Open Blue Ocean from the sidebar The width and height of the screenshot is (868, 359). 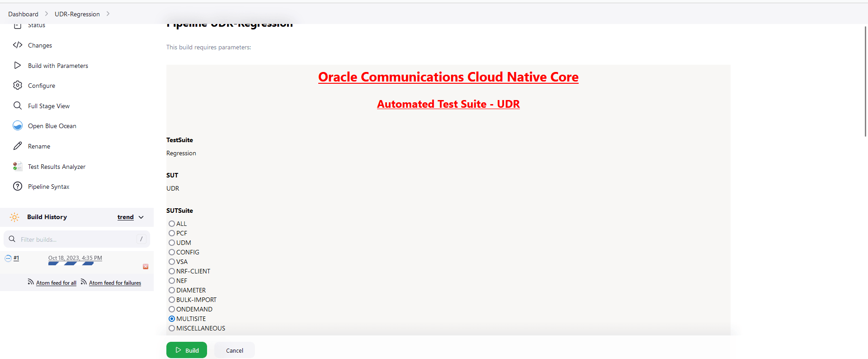tap(52, 126)
